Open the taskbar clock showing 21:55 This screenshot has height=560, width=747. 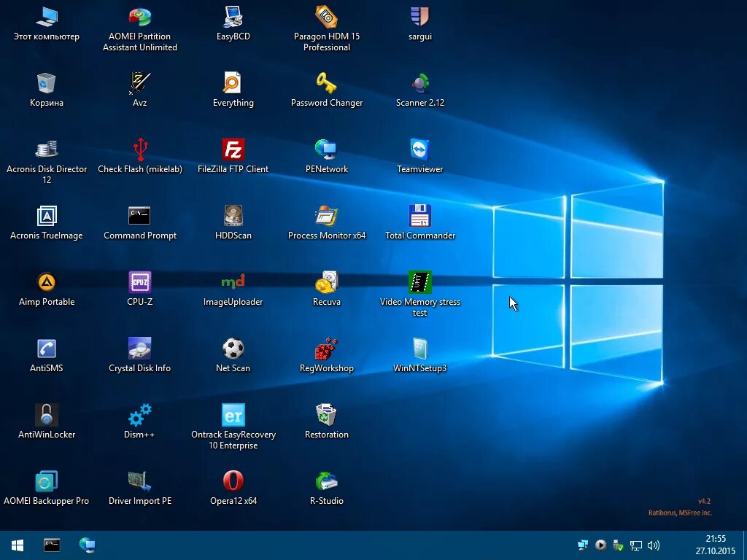[716, 545]
